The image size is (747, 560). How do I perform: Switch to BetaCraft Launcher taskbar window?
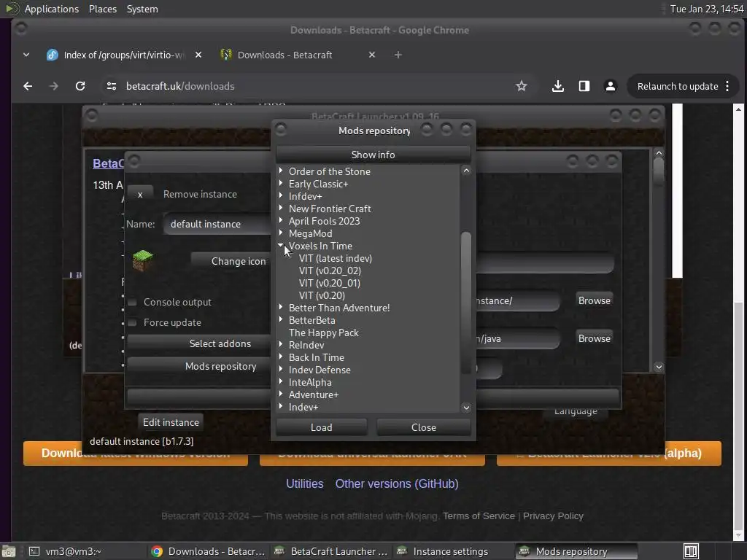332,551
